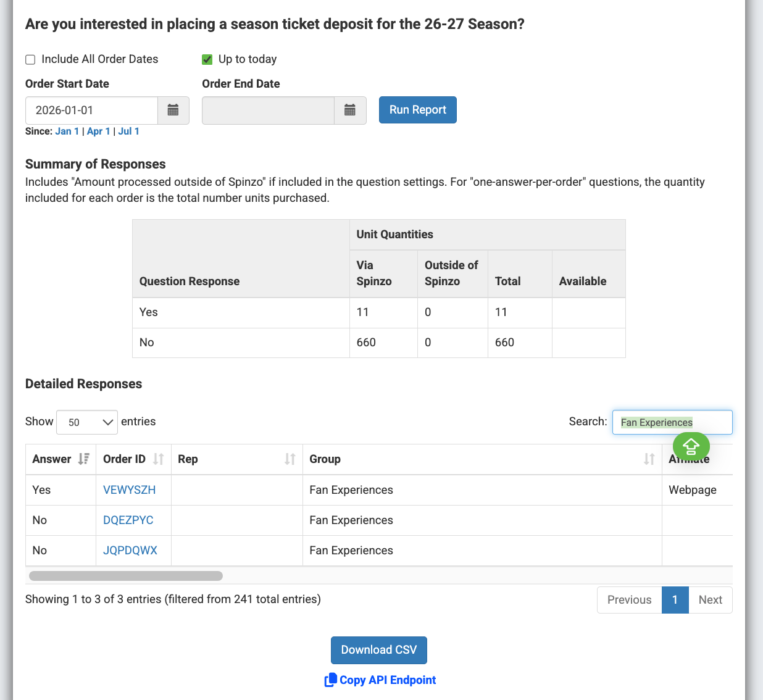
Task: Open the Order Start Date calendar picker
Action: 173,110
